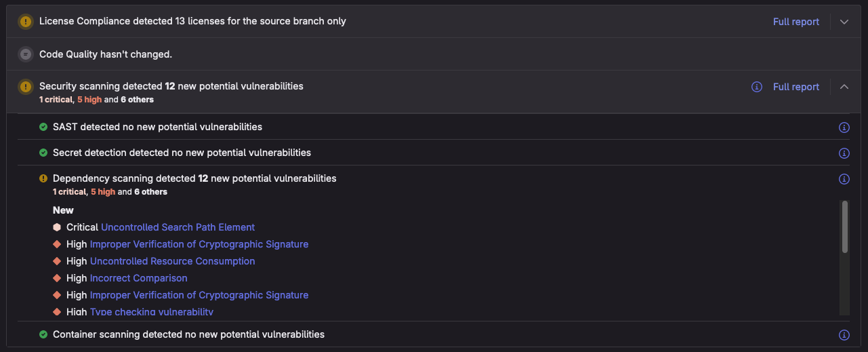The width and height of the screenshot is (868, 352).
Task: Open the Dependency scanning info icon
Action: 844,179
